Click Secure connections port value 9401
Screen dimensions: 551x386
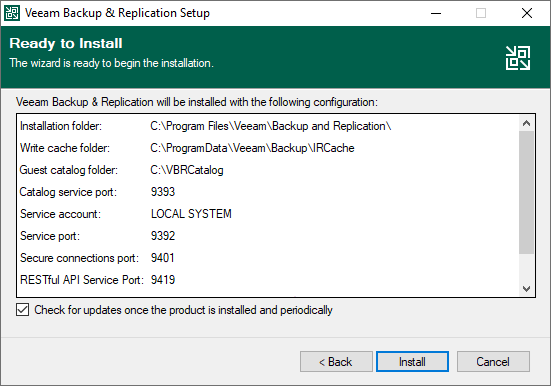pyautogui.click(x=162, y=258)
